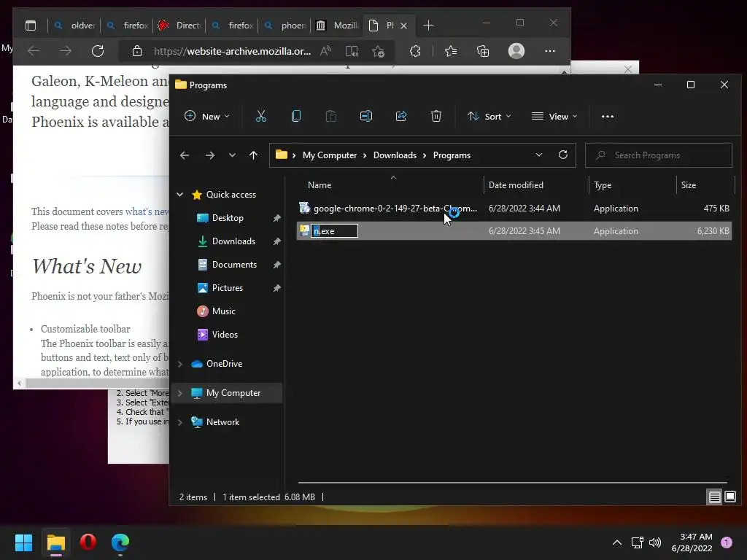747x560 pixels.
Task: Click the Share icon in Explorer toolbar
Action: coord(401,116)
